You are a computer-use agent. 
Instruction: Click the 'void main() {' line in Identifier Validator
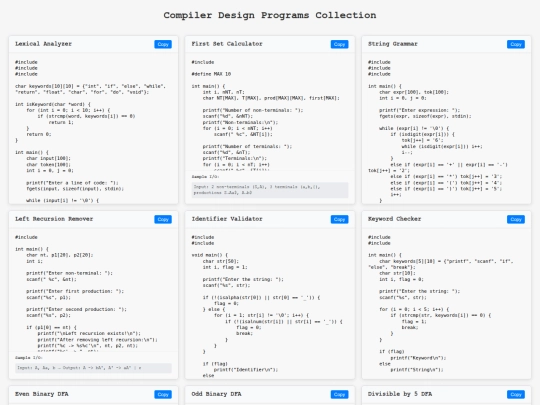point(210,255)
